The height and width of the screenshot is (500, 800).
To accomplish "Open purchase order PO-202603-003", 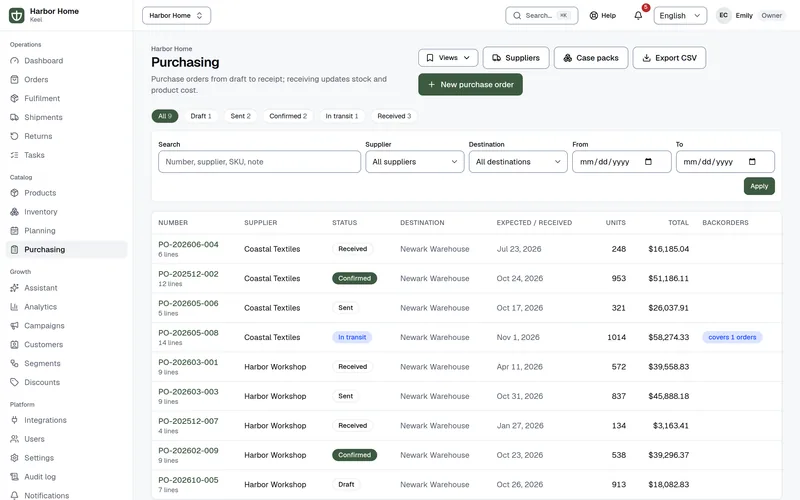I will click(188, 392).
